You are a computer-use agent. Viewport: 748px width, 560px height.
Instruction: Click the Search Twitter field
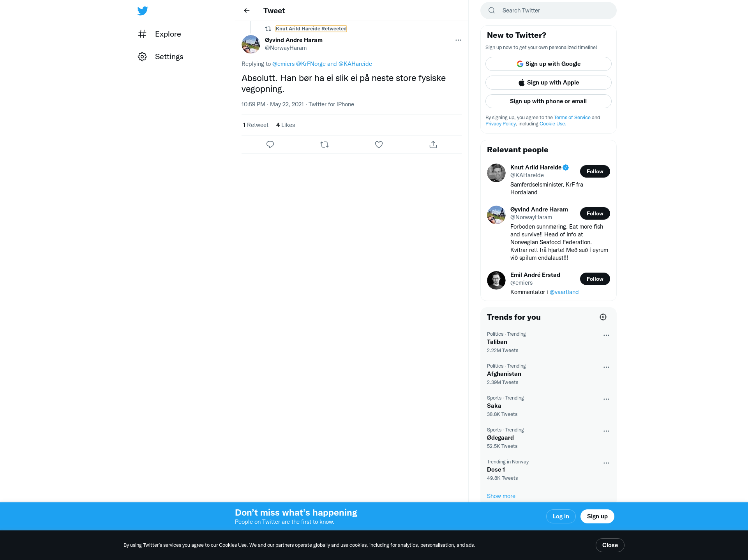[x=549, y=11]
